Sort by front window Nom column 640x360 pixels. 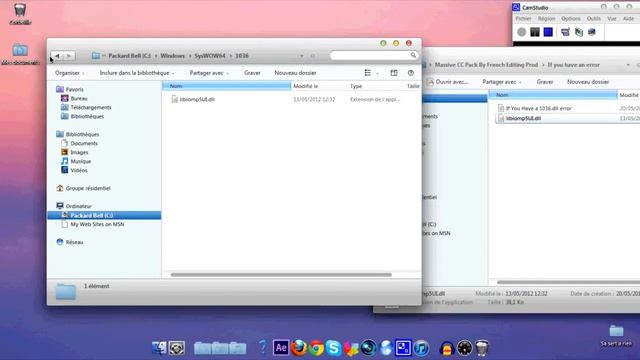point(227,86)
